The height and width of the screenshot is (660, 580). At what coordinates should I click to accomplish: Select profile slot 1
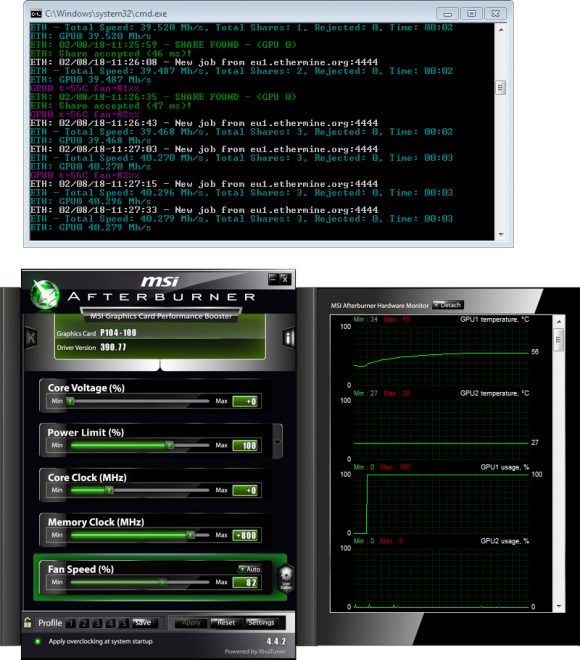tap(71, 623)
